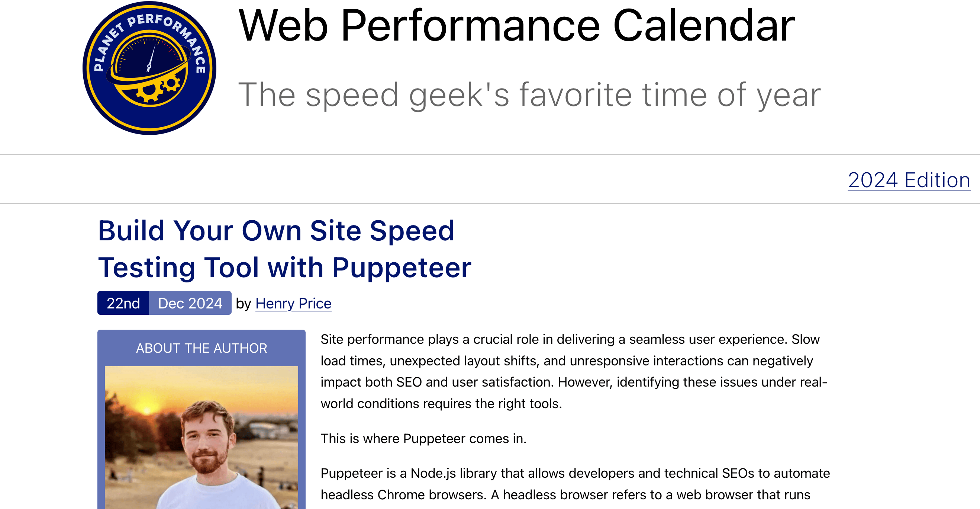
Task: Click the Planet Performance logo
Action: tap(149, 68)
